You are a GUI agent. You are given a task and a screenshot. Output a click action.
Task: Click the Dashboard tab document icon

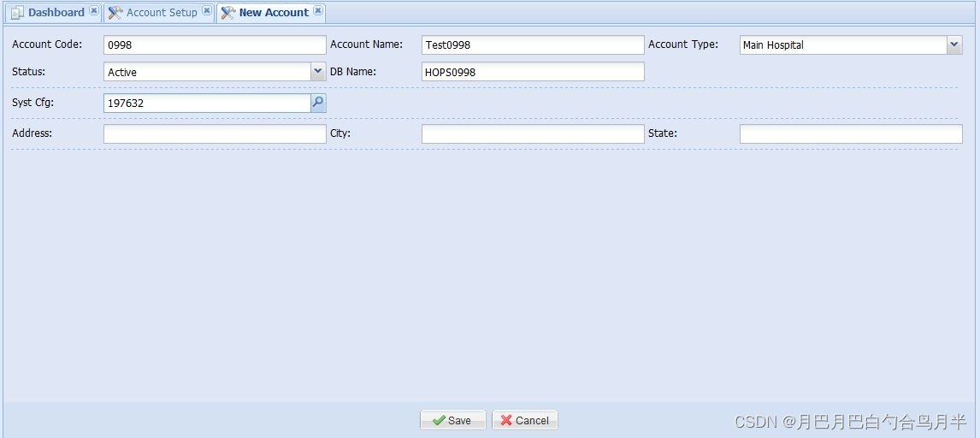pyautogui.click(x=17, y=13)
